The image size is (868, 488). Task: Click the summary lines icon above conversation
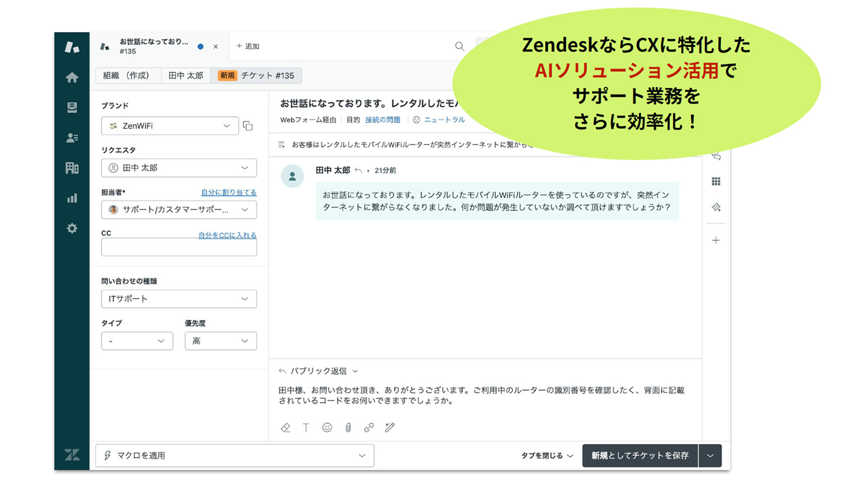point(282,145)
